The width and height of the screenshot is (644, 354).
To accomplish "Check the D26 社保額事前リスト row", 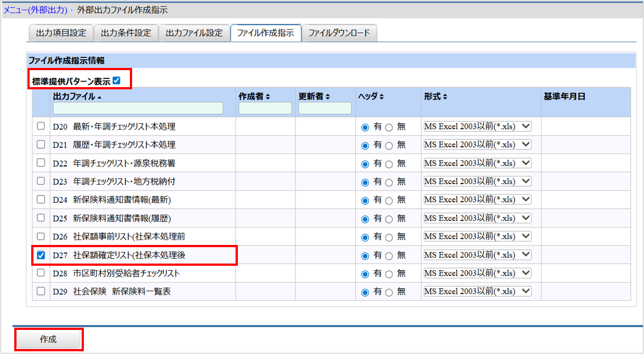I will (41, 237).
